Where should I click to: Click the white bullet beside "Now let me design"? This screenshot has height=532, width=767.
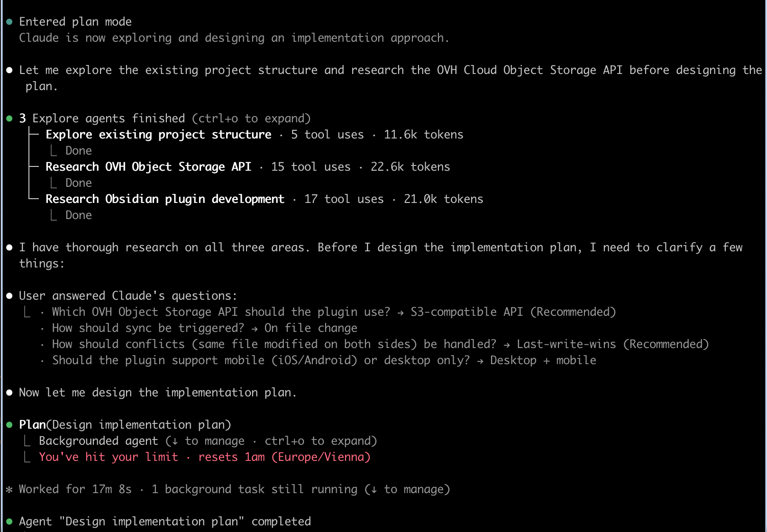(x=9, y=393)
